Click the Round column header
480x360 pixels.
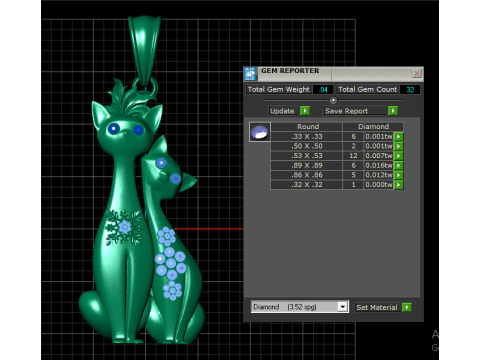click(307, 127)
